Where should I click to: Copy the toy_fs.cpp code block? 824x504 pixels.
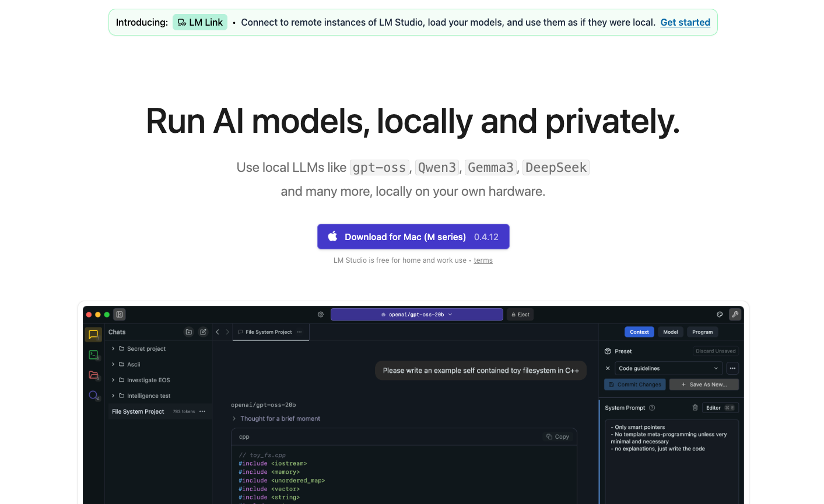pos(557,436)
